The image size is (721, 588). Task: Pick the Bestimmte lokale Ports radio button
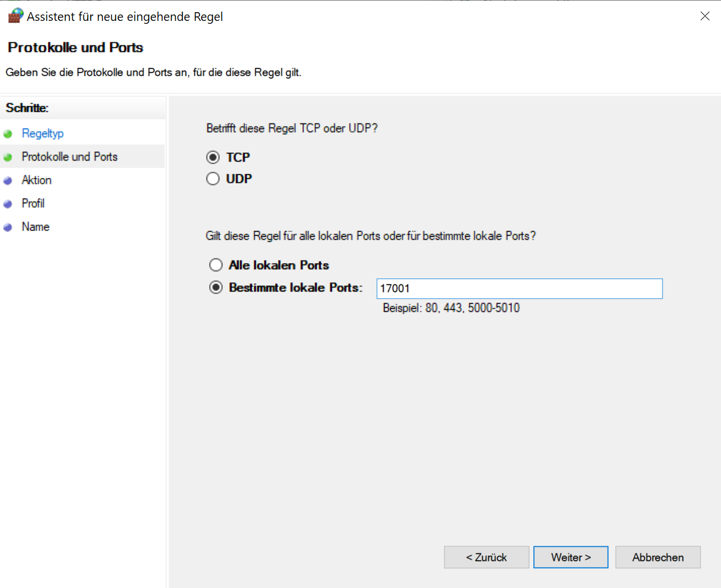click(216, 288)
